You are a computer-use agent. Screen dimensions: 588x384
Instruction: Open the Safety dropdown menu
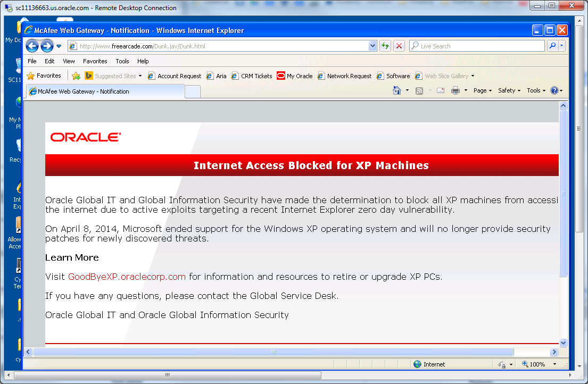pyautogui.click(x=509, y=90)
